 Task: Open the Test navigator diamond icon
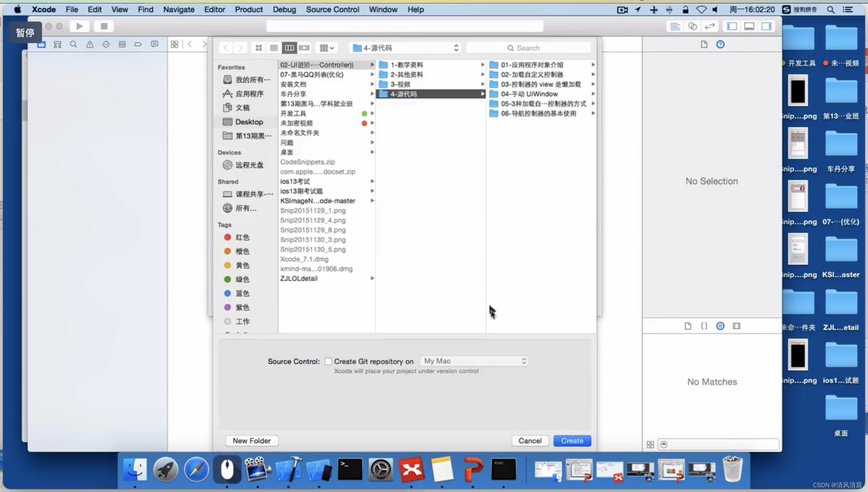pos(106,45)
